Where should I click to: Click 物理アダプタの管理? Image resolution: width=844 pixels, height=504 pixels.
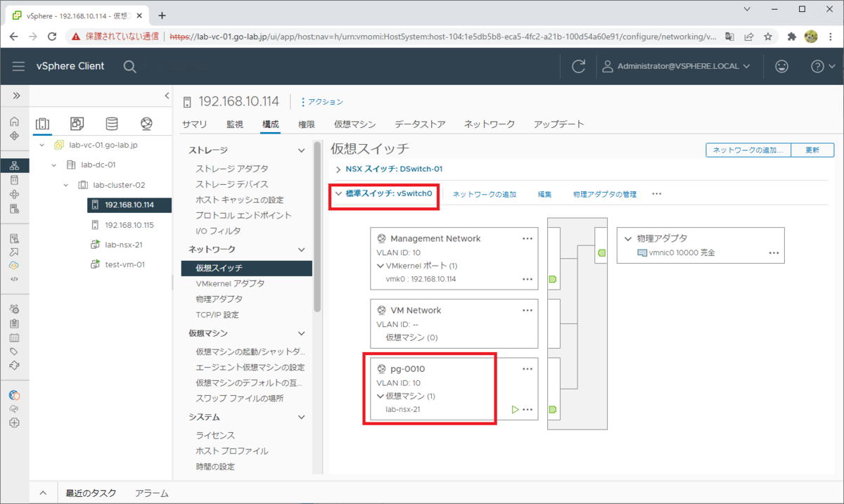pos(604,194)
